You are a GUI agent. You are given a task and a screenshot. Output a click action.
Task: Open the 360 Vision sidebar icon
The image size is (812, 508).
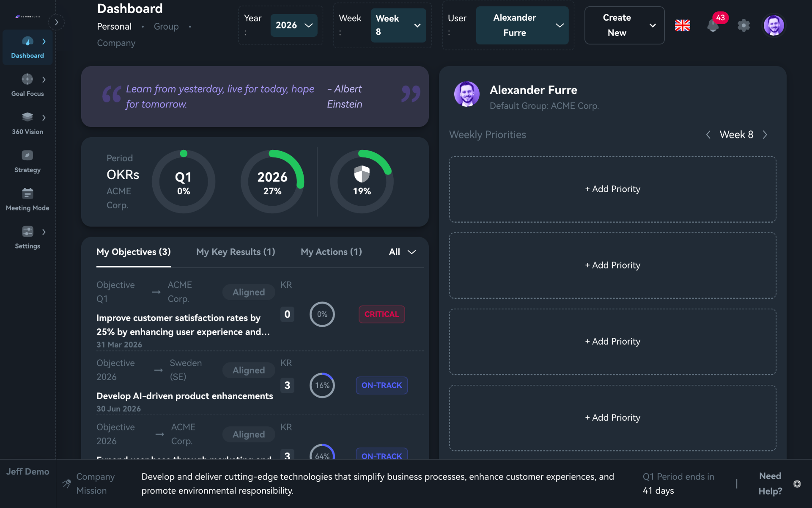[27, 117]
